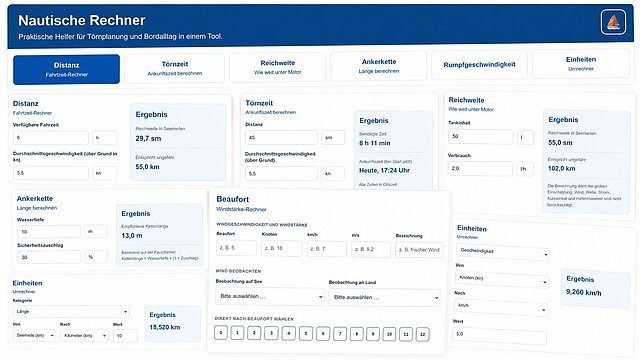Choose Beaufort 0 button

tap(221, 333)
